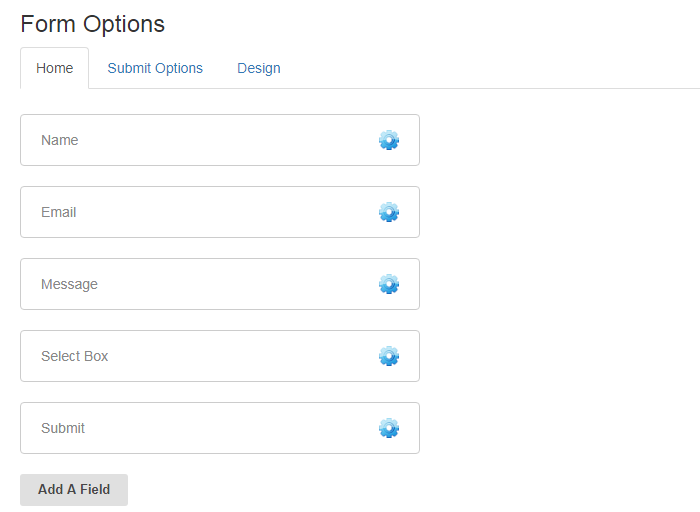Screen dimensions: 700x512
Task: Click the Message label text
Action: (69, 284)
